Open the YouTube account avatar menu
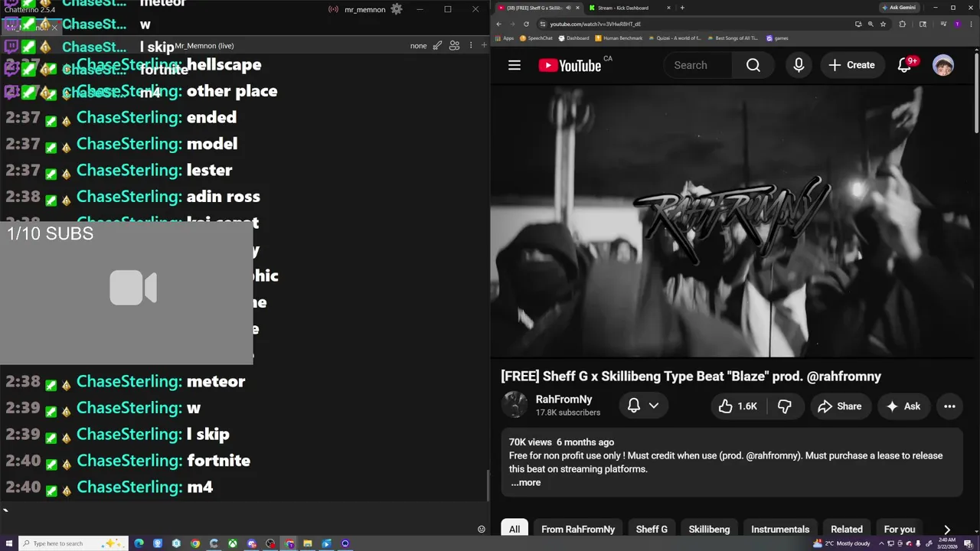980x551 pixels. tap(943, 65)
